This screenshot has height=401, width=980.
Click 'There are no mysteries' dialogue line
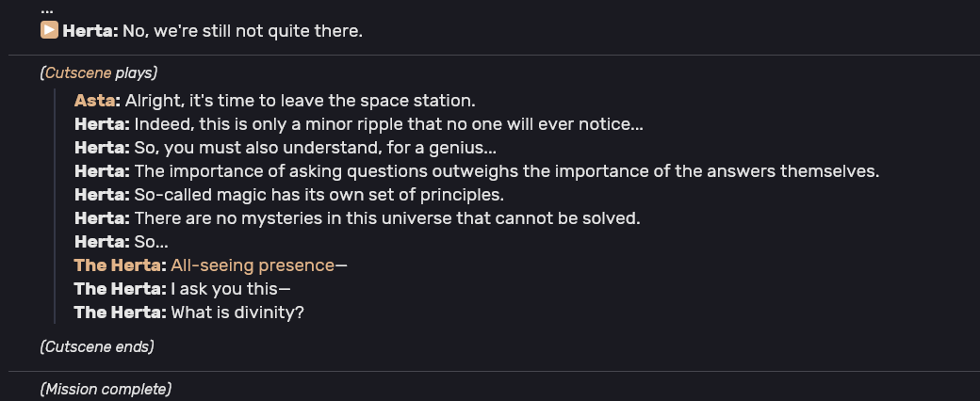point(387,218)
